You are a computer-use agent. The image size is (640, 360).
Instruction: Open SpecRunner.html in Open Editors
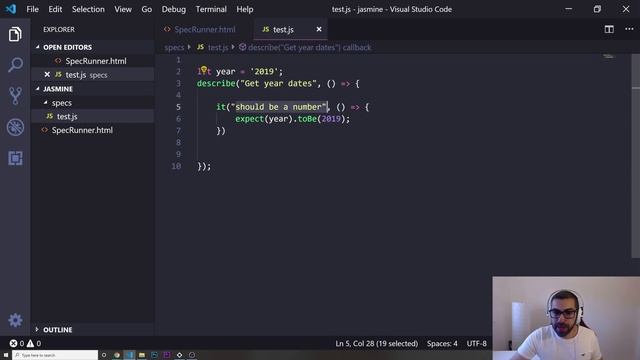coord(93,61)
